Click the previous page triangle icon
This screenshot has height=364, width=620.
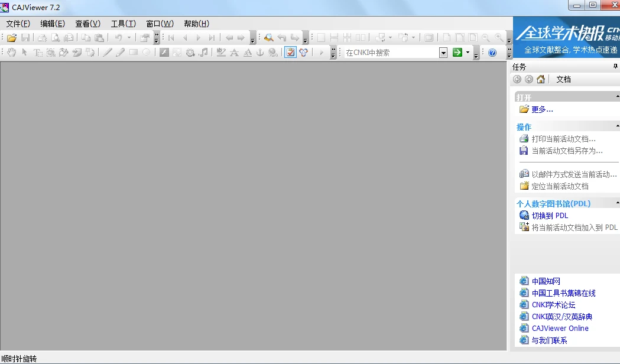[x=185, y=38]
